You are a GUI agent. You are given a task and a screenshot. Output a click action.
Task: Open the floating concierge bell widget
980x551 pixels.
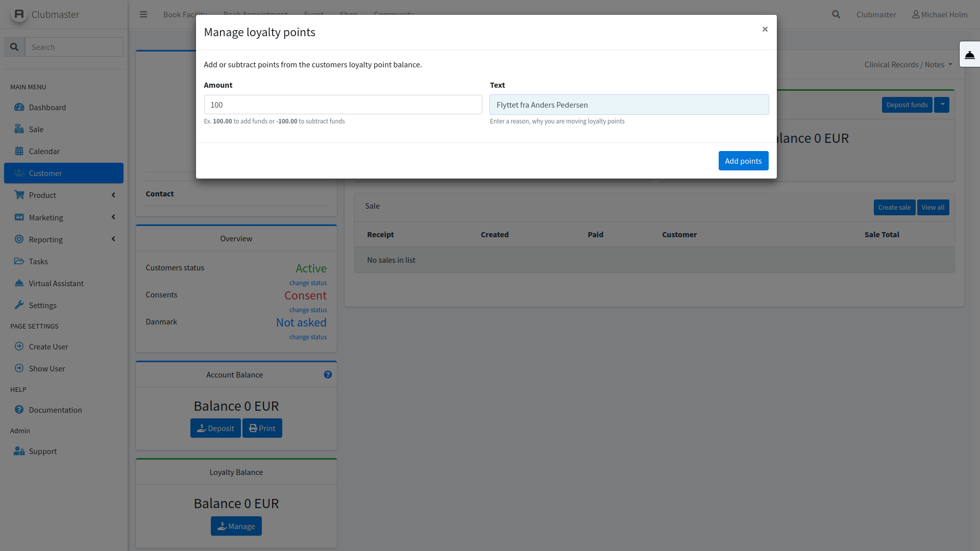click(x=969, y=55)
